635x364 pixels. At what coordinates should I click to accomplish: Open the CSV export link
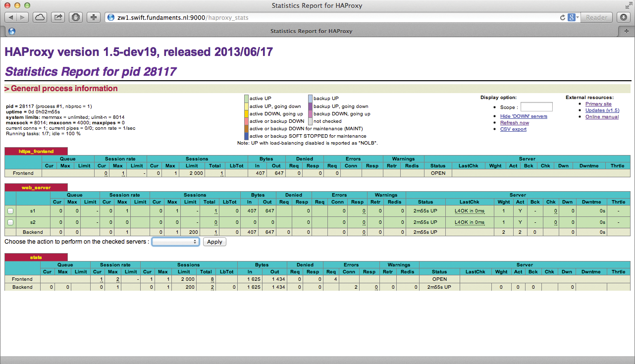click(x=513, y=129)
